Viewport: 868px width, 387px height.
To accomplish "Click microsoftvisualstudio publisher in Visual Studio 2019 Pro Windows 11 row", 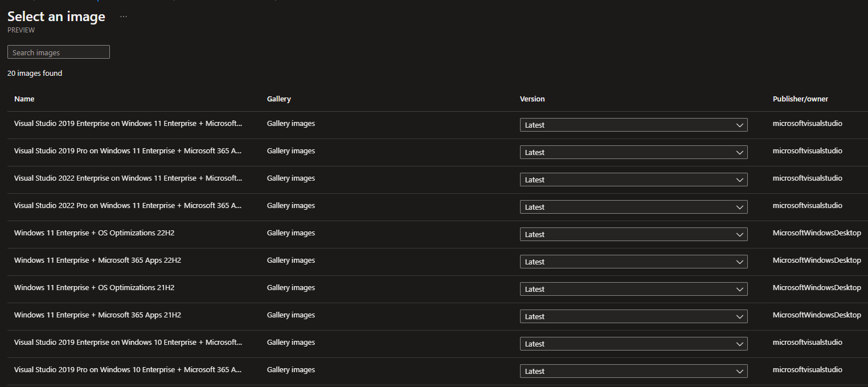I will pyautogui.click(x=808, y=150).
